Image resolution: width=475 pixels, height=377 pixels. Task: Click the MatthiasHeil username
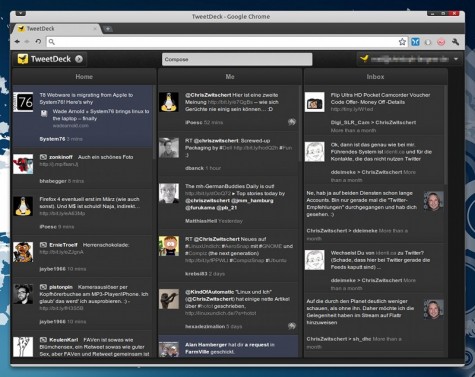click(201, 221)
